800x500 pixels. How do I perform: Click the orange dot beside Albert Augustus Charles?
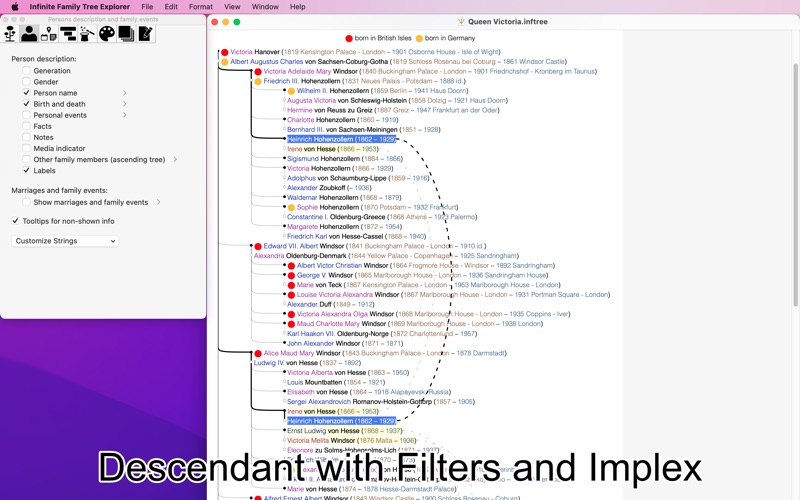click(x=224, y=62)
